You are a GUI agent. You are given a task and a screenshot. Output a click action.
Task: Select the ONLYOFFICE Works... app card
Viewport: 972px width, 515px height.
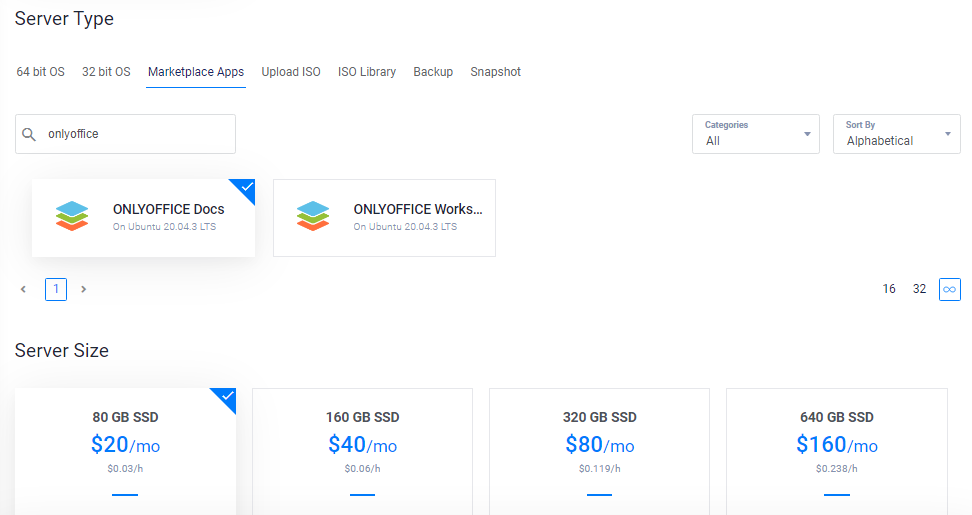384,218
